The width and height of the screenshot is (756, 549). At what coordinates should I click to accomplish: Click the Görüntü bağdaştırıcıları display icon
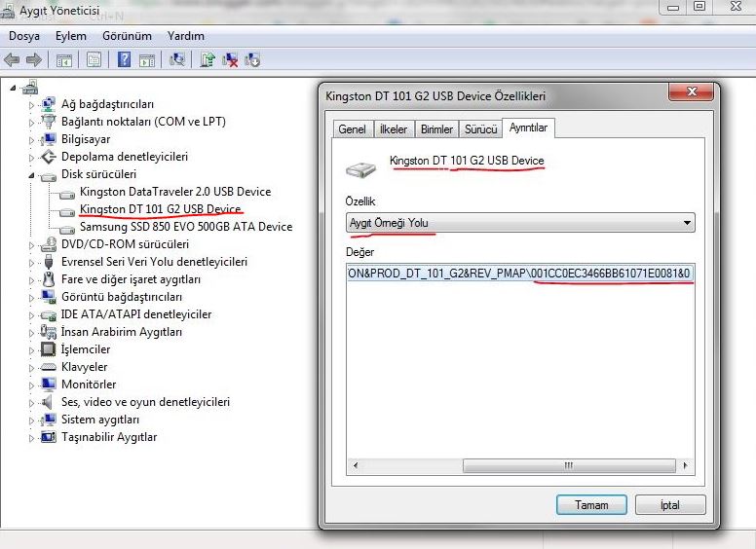(48, 297)
